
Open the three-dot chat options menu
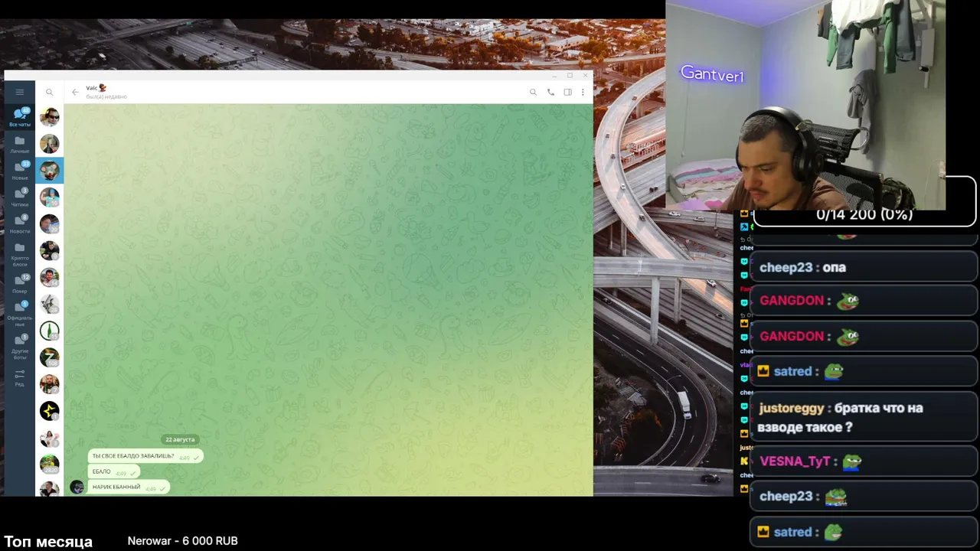583,92
